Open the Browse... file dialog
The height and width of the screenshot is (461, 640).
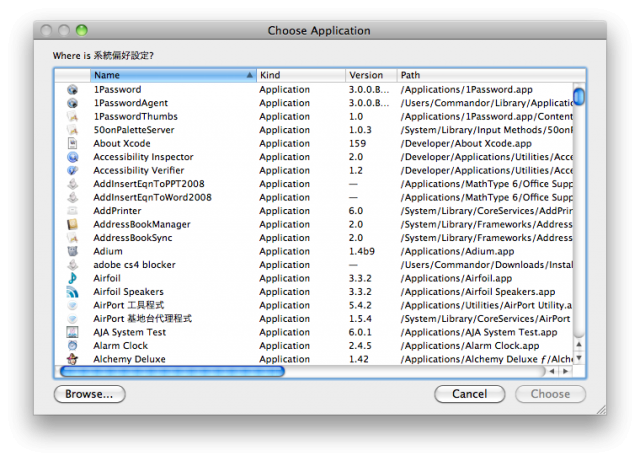(89, 394)
